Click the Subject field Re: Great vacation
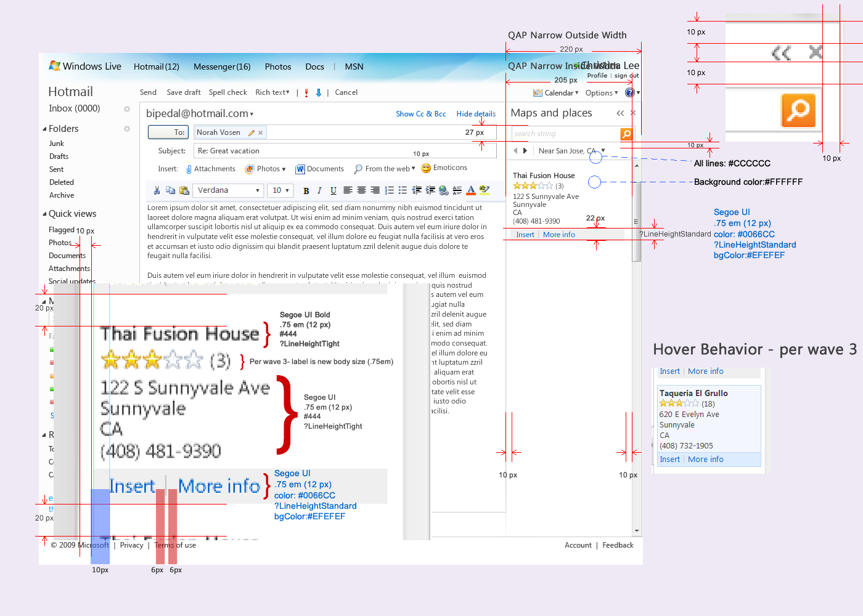Viewport: 863px width, 616px height. [345, 151]
